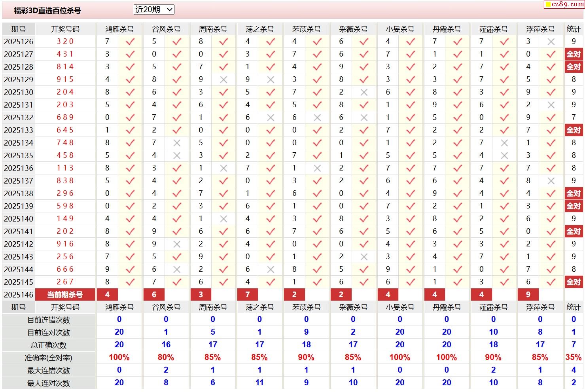
Task: Click the top 小旻杀号 column header
Action: coord(400,29)
